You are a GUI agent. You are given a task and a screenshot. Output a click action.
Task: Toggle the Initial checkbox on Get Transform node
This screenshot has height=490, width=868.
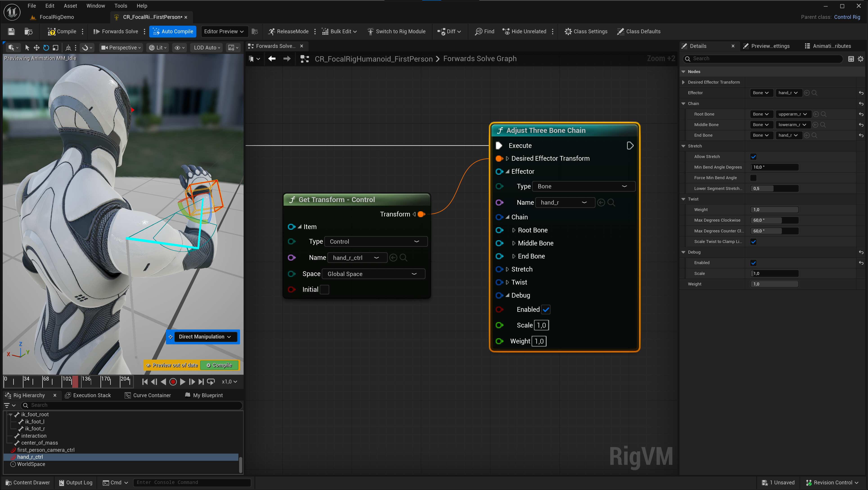tap(324, 289)
